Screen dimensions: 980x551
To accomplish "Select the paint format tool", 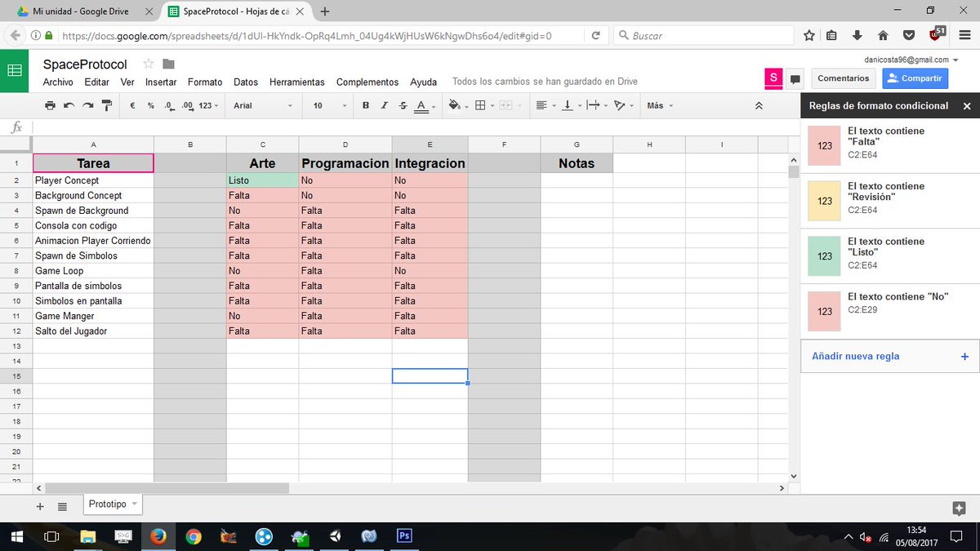I will (x=107, y=104).
